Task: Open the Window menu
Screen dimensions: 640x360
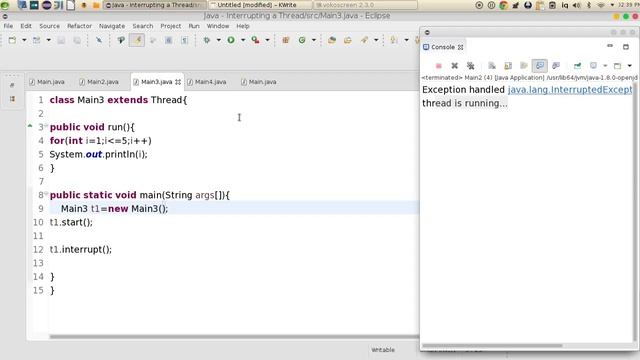Action: pos(218,26)
